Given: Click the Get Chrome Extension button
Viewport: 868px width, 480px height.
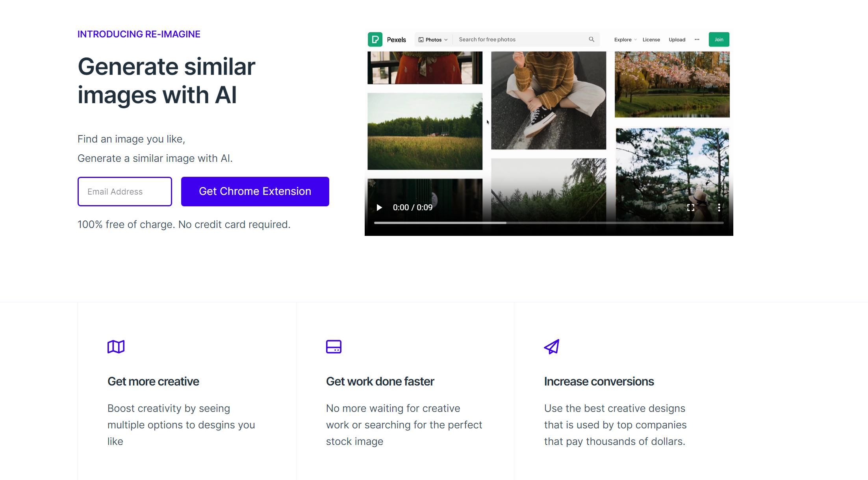Looking at the screenshot, I should coord(255,191).
